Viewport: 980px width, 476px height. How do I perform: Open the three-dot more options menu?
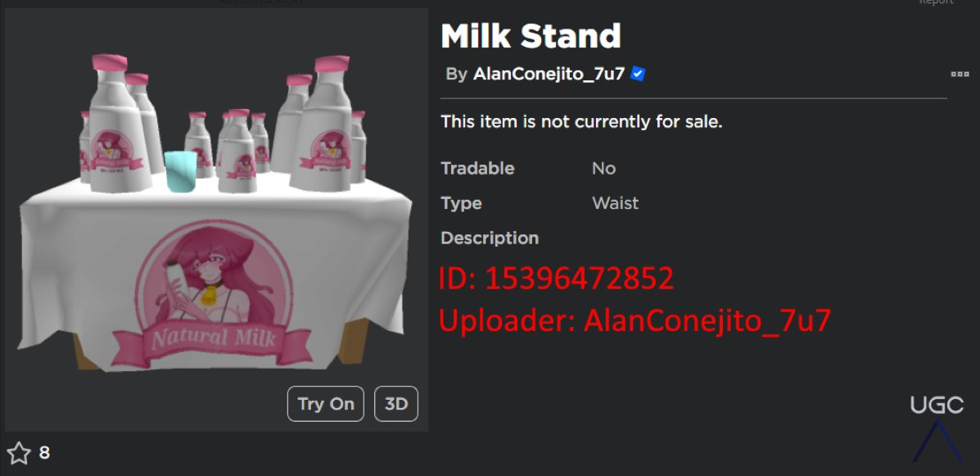click(960, 74)
